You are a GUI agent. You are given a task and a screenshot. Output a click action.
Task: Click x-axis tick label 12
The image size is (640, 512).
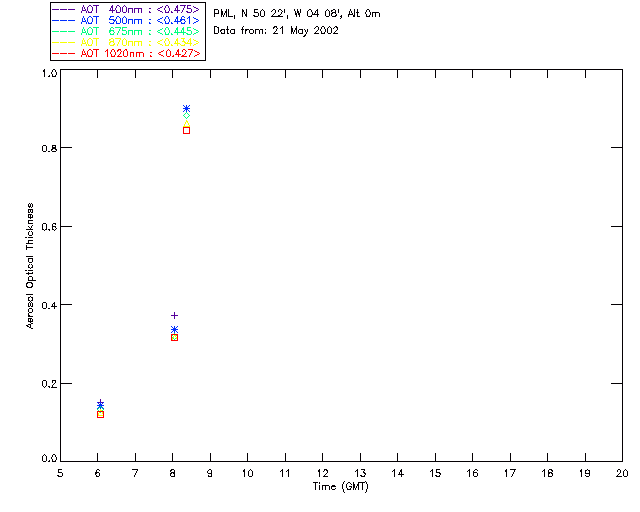pyautogui.click(x=322, y=473)
